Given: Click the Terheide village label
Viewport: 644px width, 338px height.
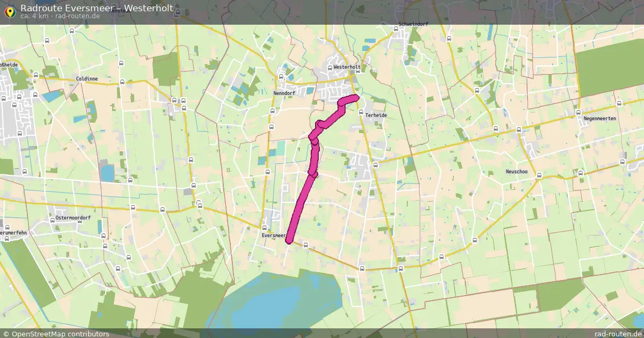Looking at the screenshot, I should coord(376,115).
